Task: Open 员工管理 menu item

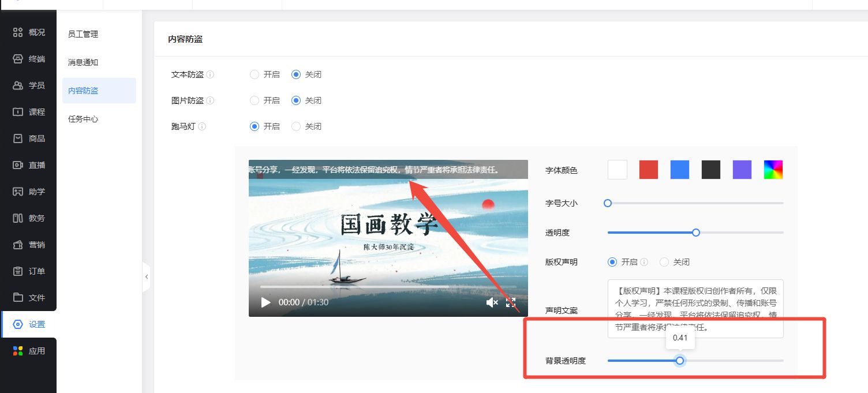Action: (x=83, y=34)
